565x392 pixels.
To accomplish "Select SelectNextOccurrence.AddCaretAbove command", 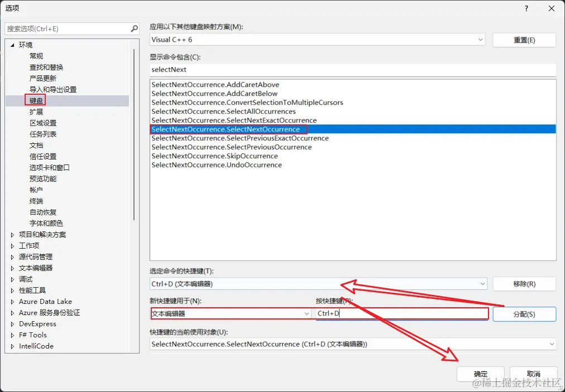I will pos(353,85).
